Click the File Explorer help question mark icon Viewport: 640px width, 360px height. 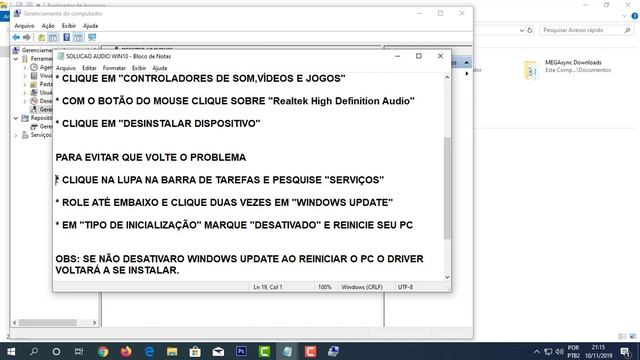(635, 16)
